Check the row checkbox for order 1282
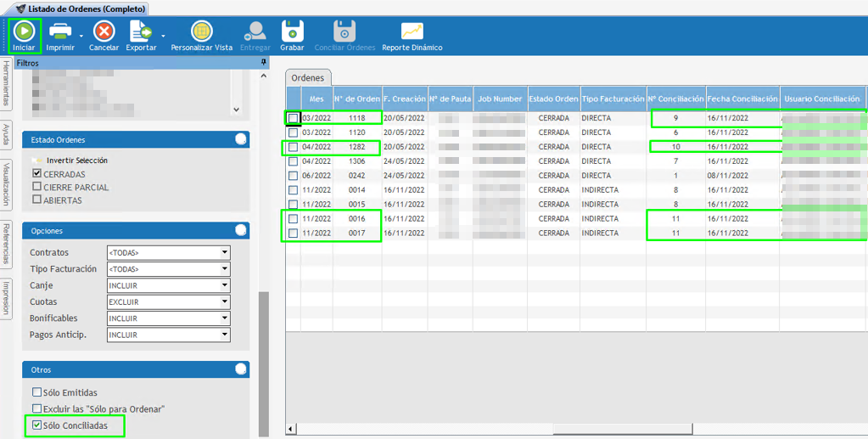The height and width of the screenshot is (439, 868). pos(293,147)
